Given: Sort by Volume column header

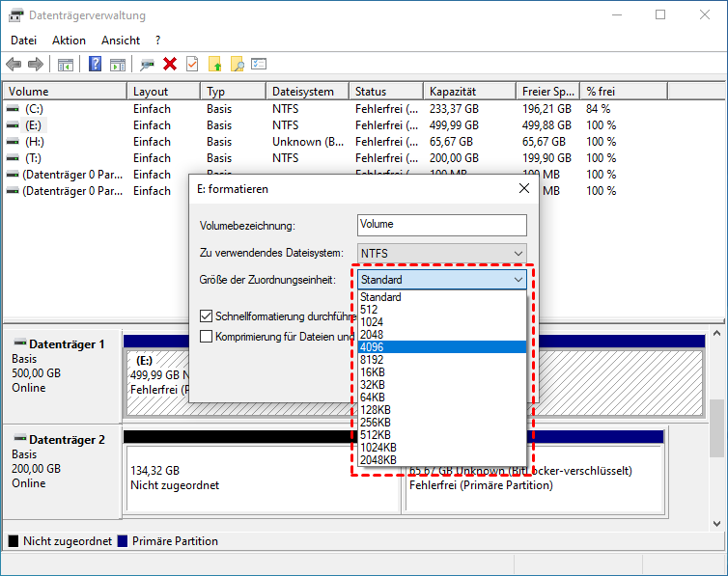Looking at the screenshot, I should [65, 92].
